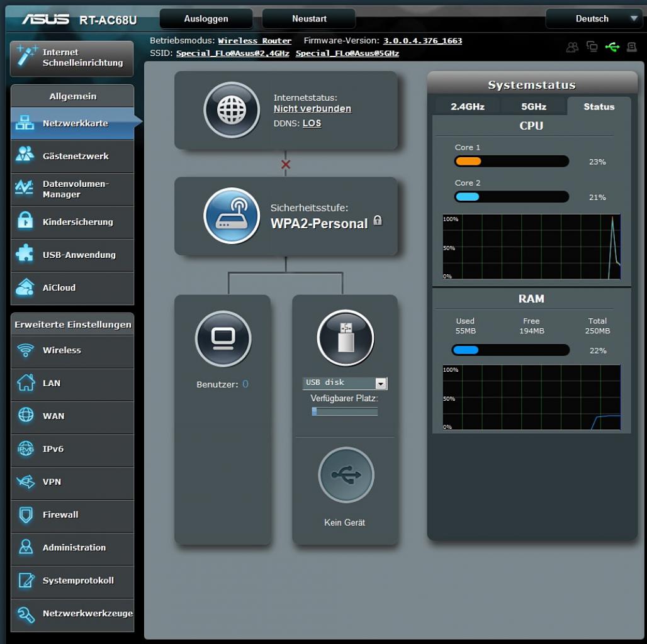Click the copy/windows status icon in header

point(592,47)
